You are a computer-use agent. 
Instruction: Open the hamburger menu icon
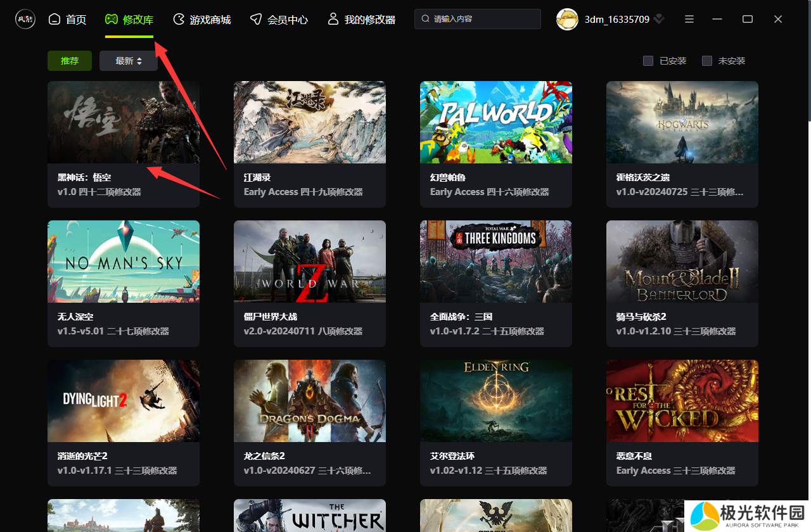coord(689,19)
